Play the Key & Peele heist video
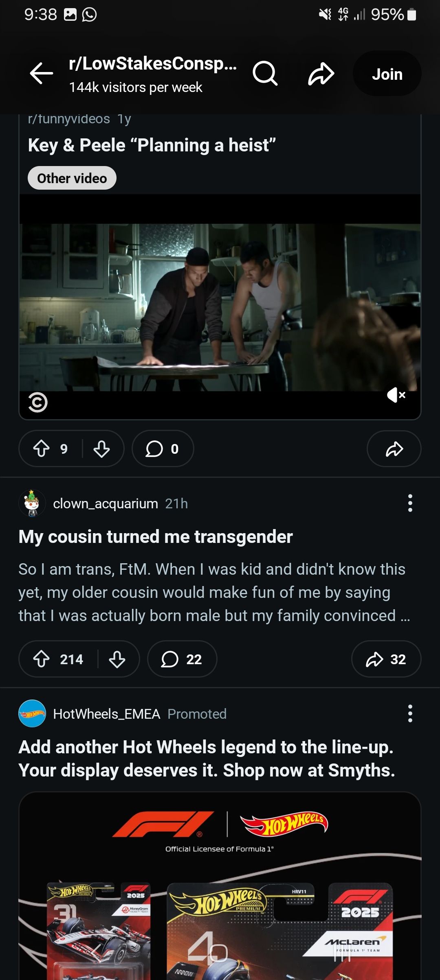Image resolution: width=440 pixels, height=980 pixels. [220, 307]
